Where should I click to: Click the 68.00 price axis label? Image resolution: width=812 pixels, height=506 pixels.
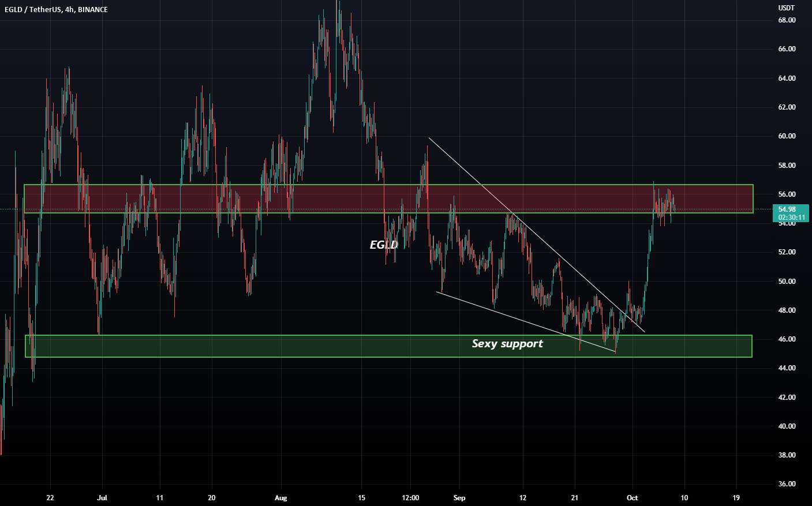point(787,20)
